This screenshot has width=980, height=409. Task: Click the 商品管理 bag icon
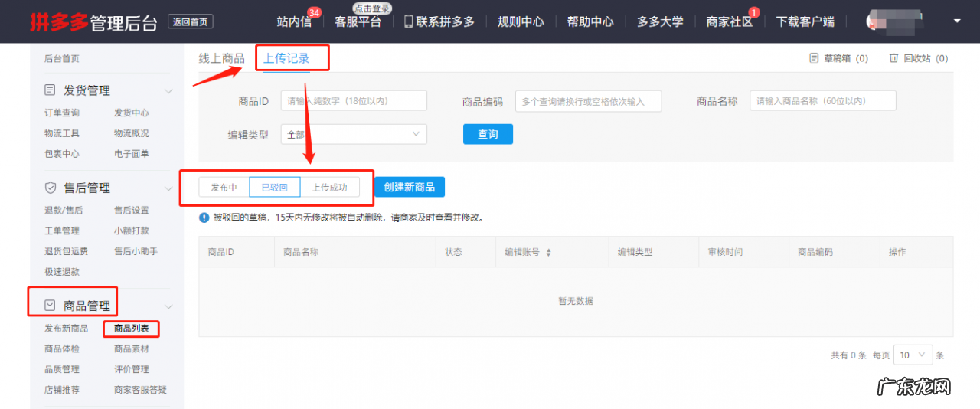[51, 306]
